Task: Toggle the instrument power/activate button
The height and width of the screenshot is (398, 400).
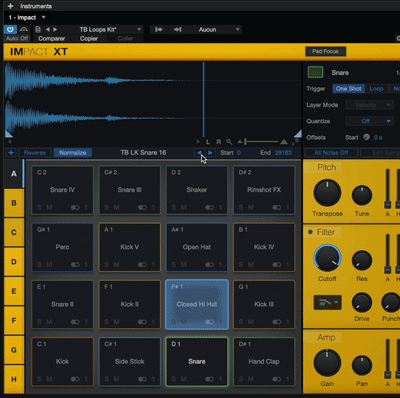Action: tap(10, 30)
